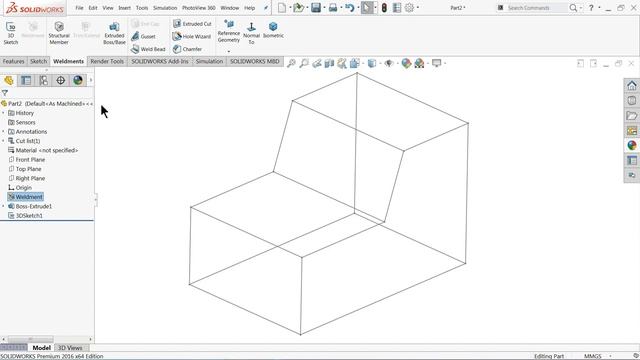
Task: Start a 3D Sketch
Action: pos(11,33)
